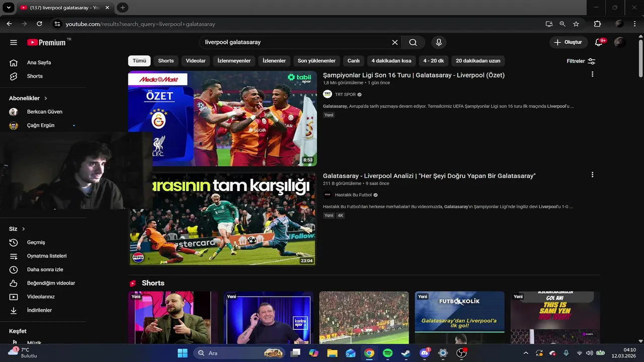Viewport: 644px width, 362px height.
Task: Open the install app icon in address bar
Action: (549, 24)
